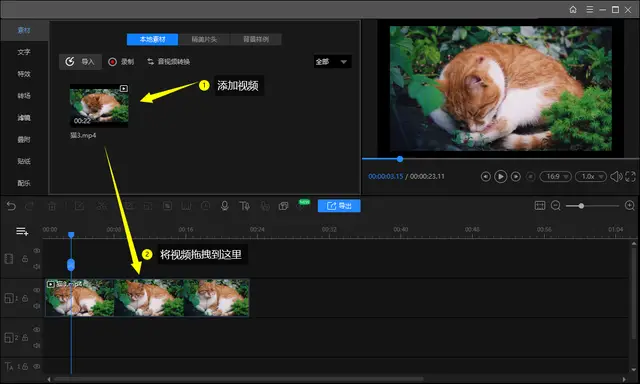640x384 pixels.
Task: Lock the main video track
Action: coord(25,259)
